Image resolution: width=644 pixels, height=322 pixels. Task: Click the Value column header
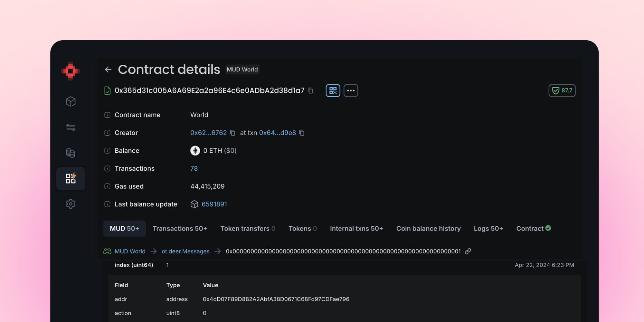click(211, 285)
